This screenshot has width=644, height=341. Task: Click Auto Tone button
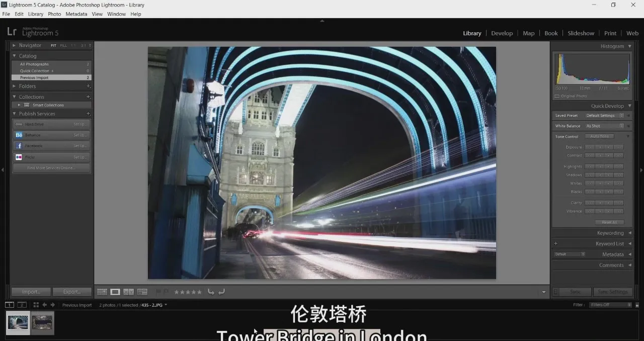tap(599, 137)
